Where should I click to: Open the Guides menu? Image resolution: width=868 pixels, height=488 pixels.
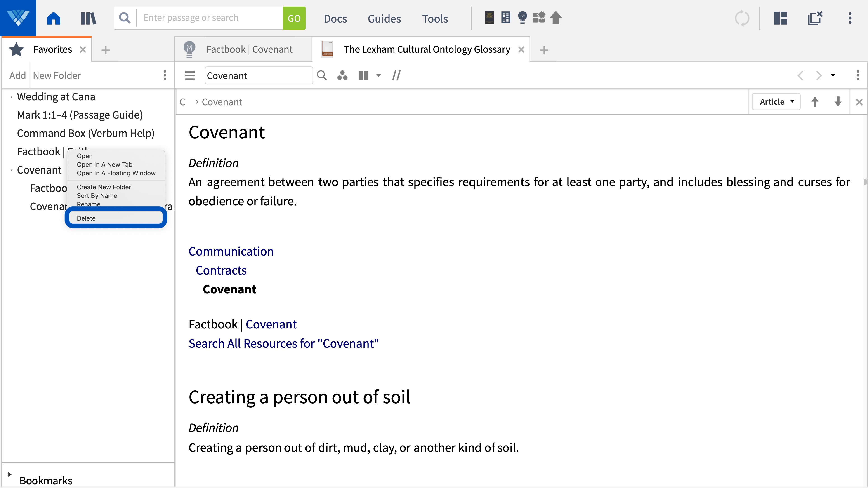coord(384,19)
